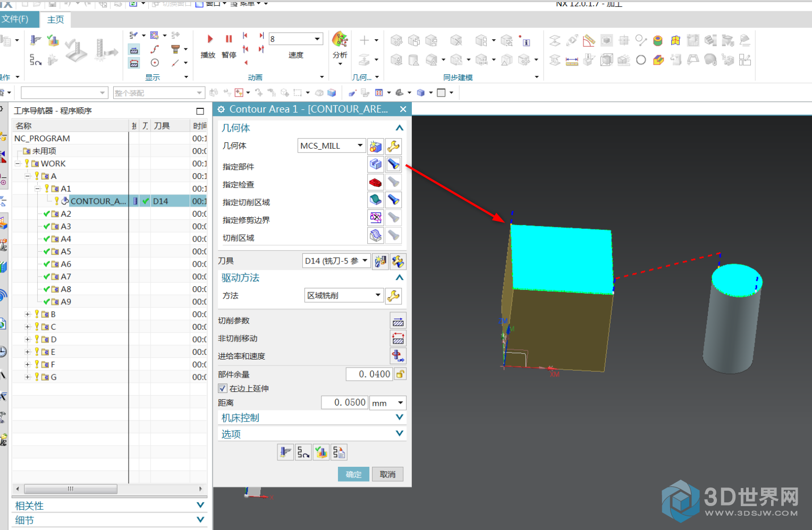Click the Specify Cut Area (指定切削区域) icon
Viewport: 812px width, 530px height.
point(376,200)
